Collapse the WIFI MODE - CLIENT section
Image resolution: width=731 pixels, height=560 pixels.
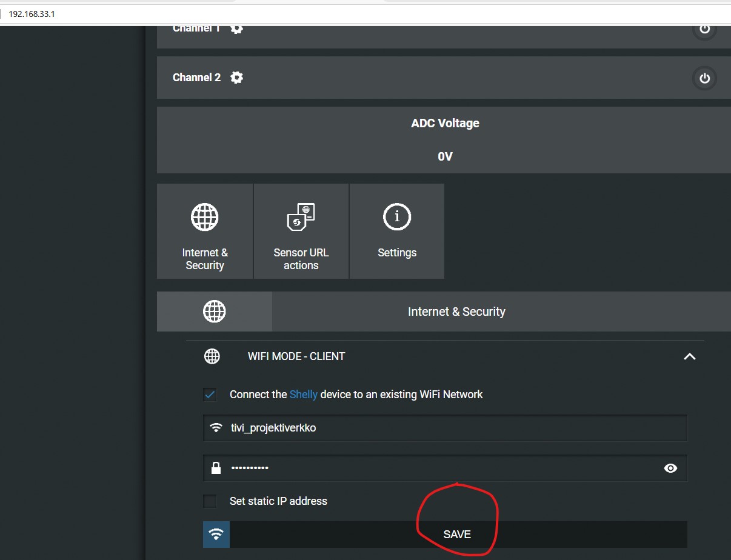click(x=690, y=356)
